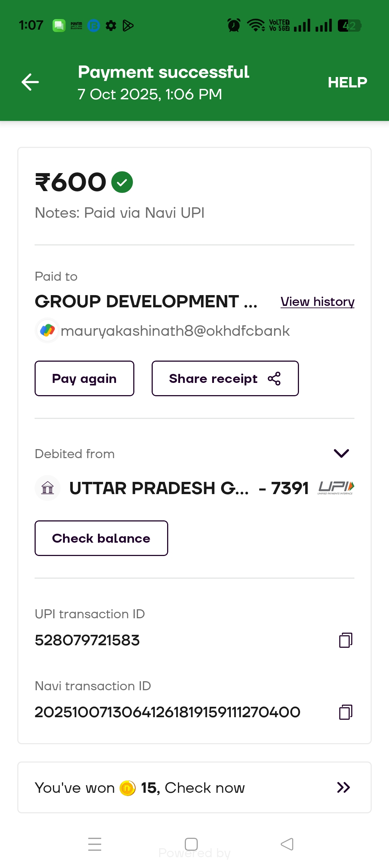Tap Android back triangle navigation button

pos(287,844)
